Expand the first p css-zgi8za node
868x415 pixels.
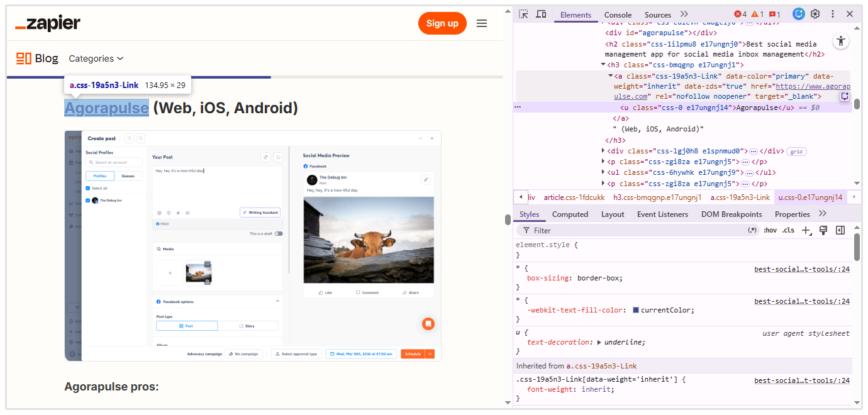pos(604,162)
